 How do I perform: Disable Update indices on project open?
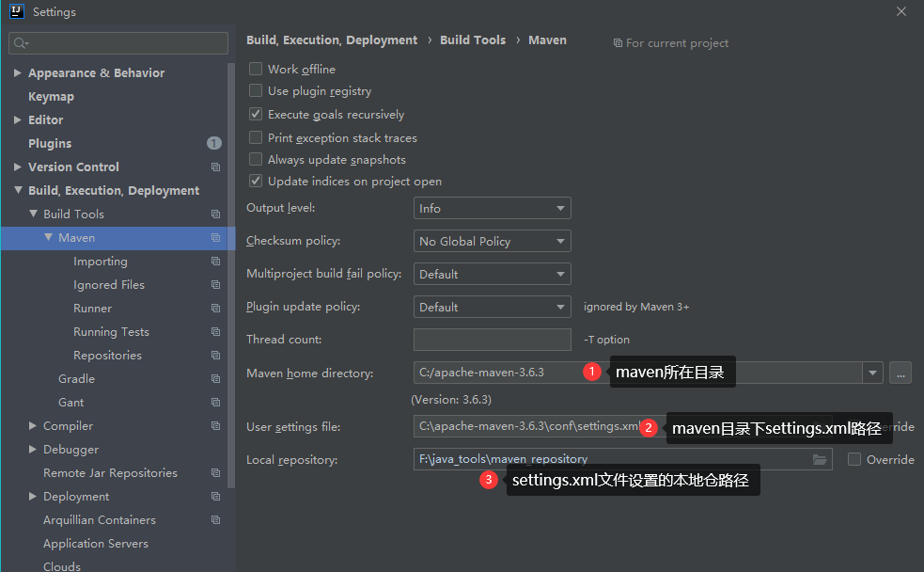click(256, 181)
